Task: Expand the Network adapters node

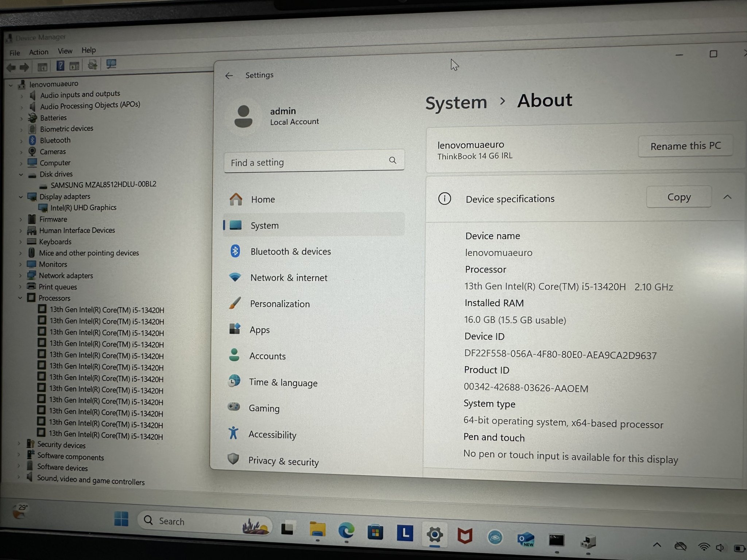Action: [20, 276]
